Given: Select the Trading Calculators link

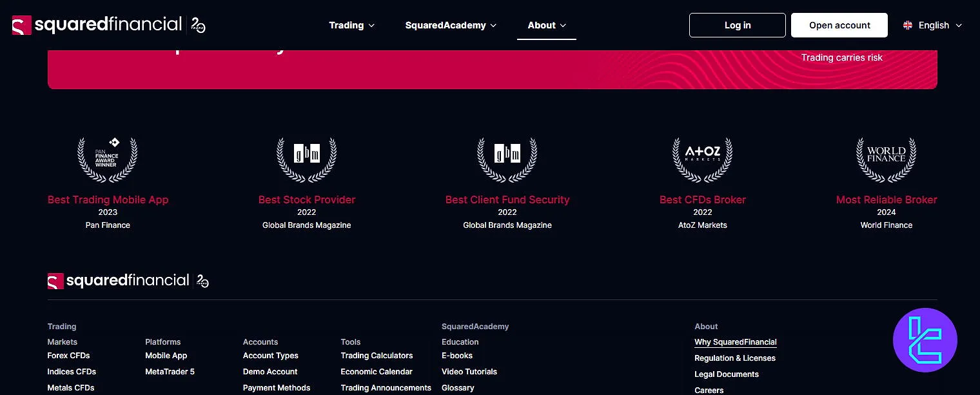Looking at the screenshot, I should [x=377, y=356].
